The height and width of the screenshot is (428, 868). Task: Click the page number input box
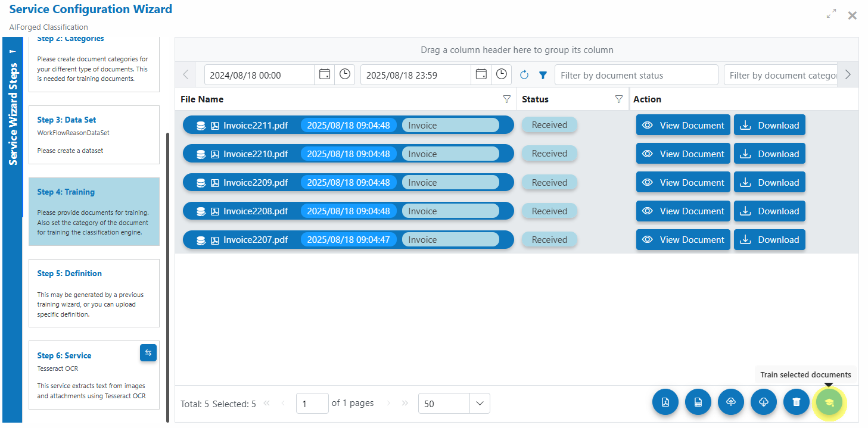click(312, 404)
